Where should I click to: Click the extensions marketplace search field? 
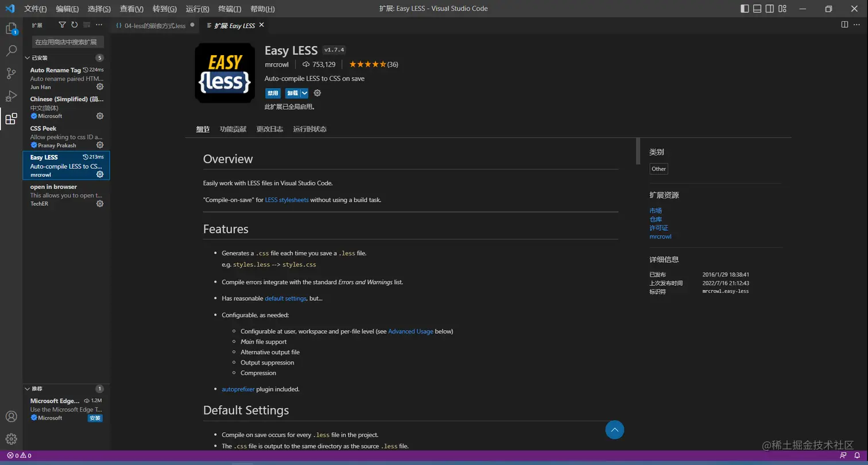pyautogui.click(x=68, y=42)
